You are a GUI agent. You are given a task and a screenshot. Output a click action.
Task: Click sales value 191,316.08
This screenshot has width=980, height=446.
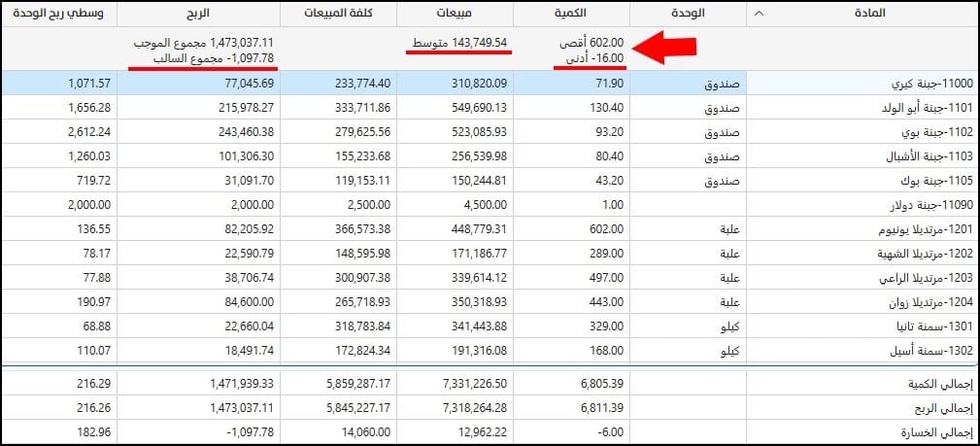[x=478, y=351]
